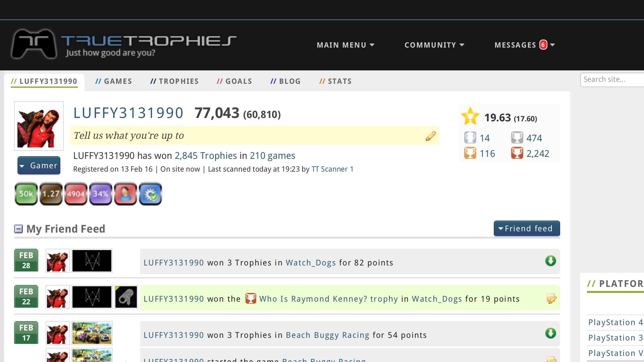Click the 2,242 bronze trophies count
This screenshot has height=362, width=644.
538,154
